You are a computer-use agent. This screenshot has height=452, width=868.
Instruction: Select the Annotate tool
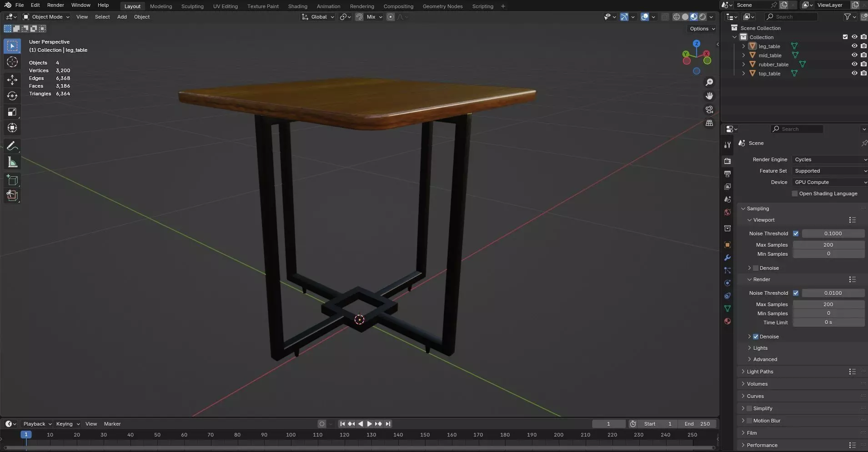[x=12, y=146]
